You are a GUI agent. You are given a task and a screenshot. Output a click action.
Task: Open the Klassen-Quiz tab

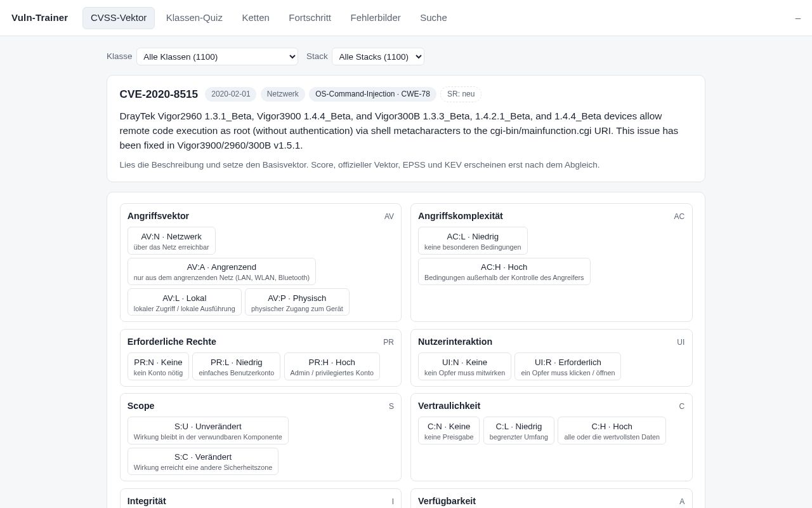tap(194, 18)
